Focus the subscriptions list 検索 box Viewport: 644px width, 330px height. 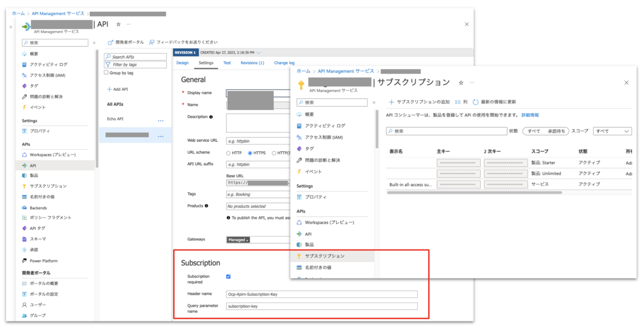[447, 131]
